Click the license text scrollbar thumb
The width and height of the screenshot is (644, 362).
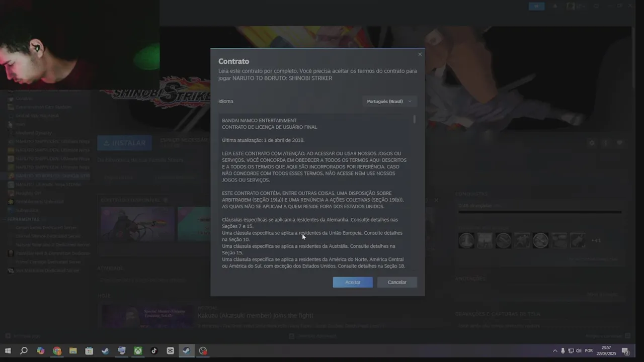pyautogui.click(x=415, y=119)
